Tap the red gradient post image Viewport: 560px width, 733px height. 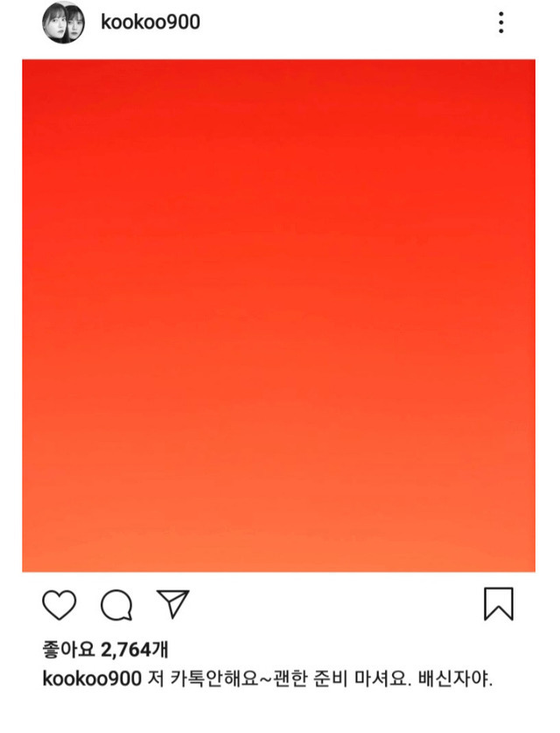click(278, 316)
